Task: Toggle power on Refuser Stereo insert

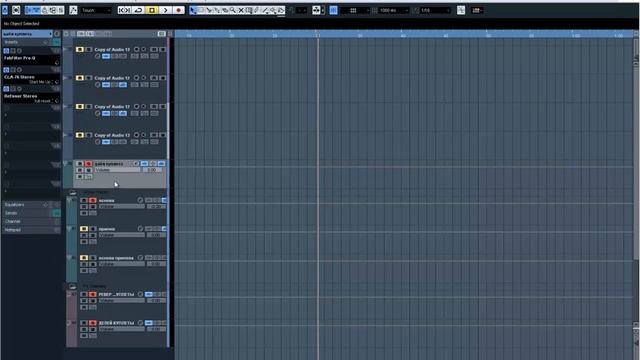Action: click(x=6, y=89)
